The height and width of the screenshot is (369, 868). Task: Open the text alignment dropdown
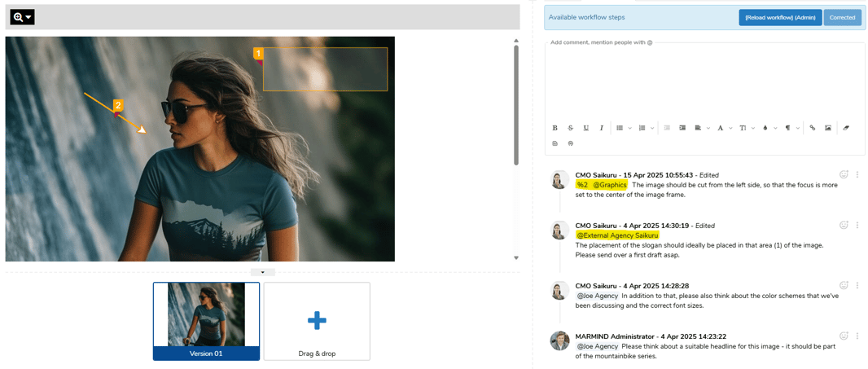tap(702, 128)
